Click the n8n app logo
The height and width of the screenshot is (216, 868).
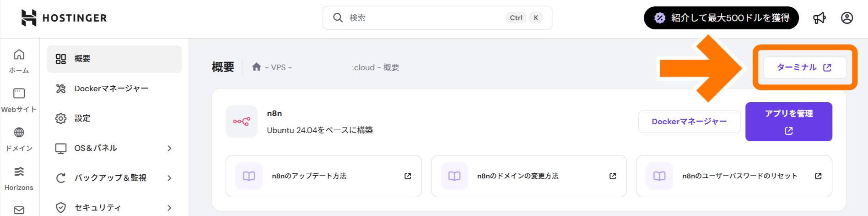[242, 122]
